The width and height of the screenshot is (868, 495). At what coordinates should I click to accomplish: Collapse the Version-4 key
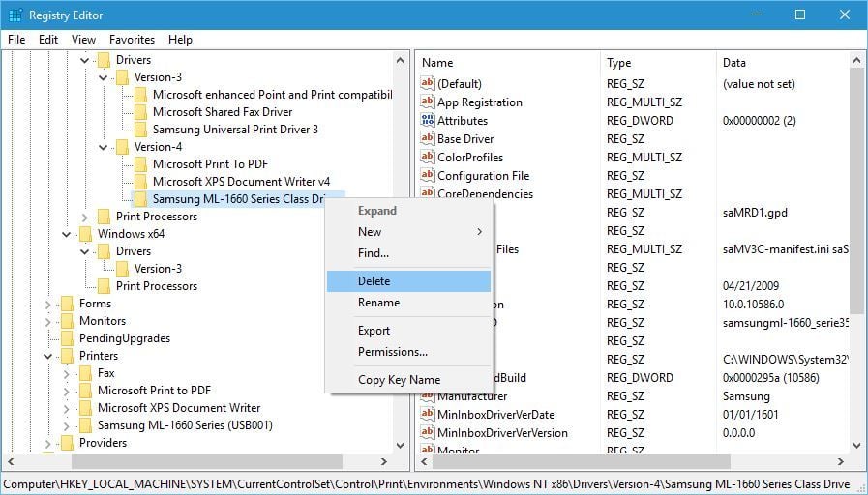pos(104,147)
